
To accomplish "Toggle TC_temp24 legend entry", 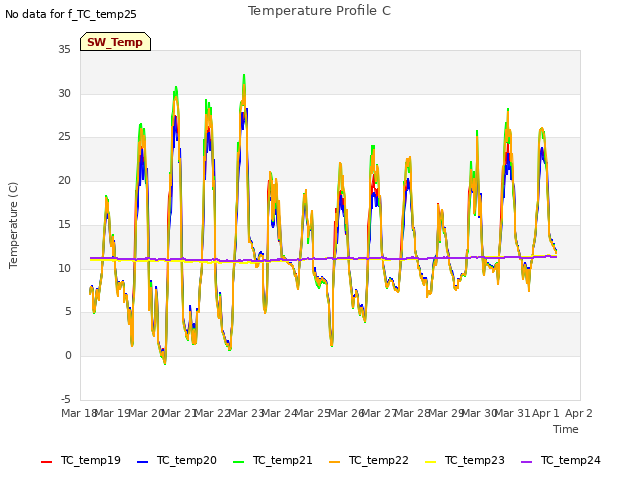I will click(x=561, y=461).
